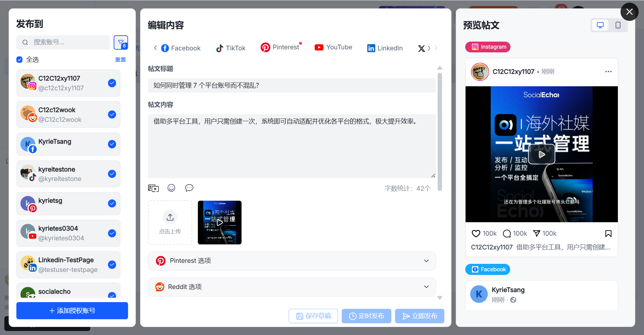
Task: Click the 定时发布 schedule button
Action: [x=367, y=316]
